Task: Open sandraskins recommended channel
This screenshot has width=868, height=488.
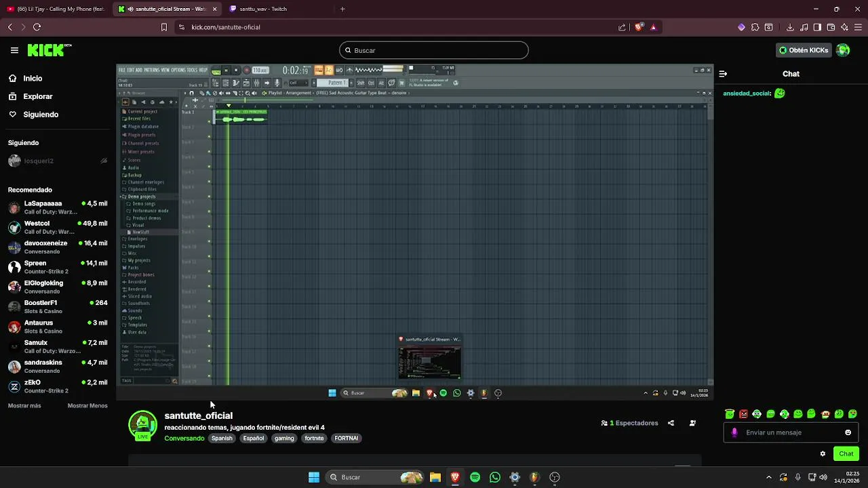Action: [58, 367]
